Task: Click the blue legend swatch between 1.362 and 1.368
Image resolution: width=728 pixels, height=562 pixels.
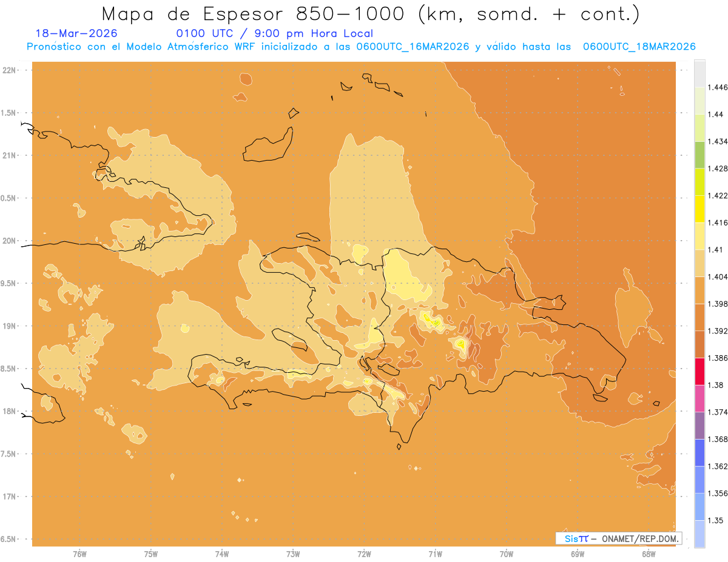Action: coord(699,453)
